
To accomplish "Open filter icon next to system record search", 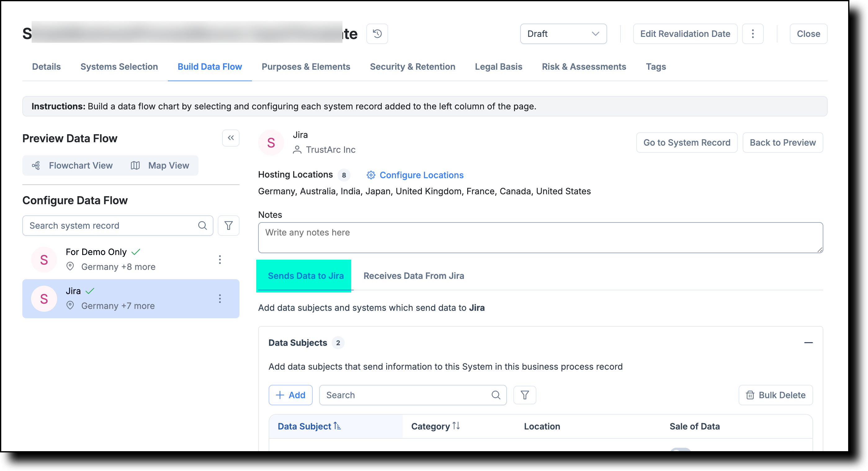I will [228, 226].
